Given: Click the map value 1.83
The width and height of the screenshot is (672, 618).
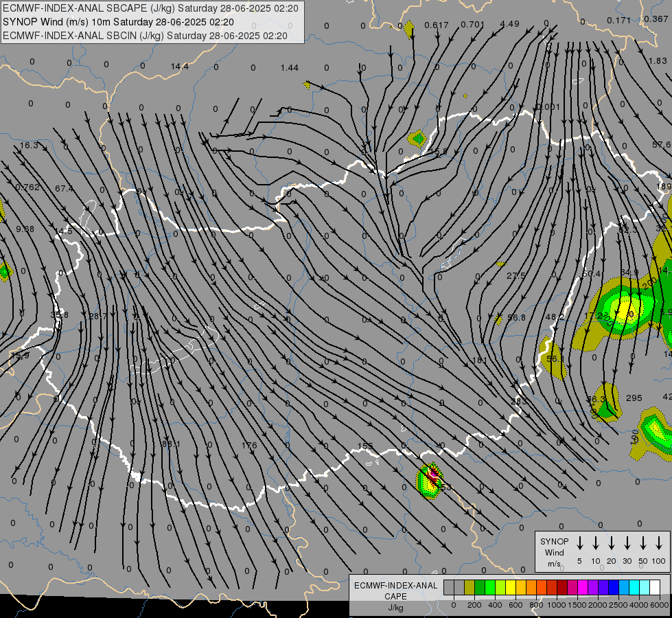Looking at the screenshot, I should (658, 61).
